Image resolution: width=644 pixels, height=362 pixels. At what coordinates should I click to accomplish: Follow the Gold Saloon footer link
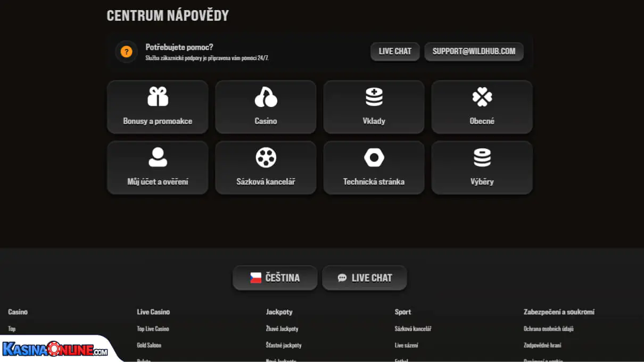149,346
